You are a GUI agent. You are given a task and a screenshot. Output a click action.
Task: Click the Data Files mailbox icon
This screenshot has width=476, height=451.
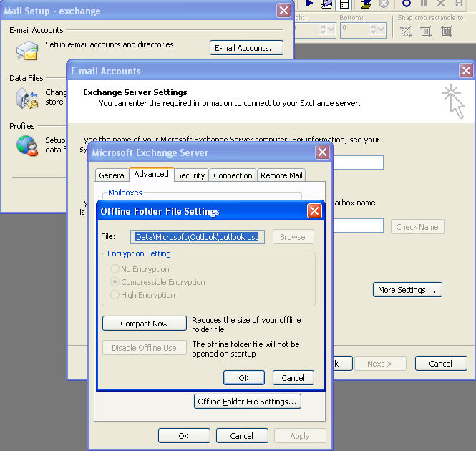pyautogui.click(x=27, y=98)
